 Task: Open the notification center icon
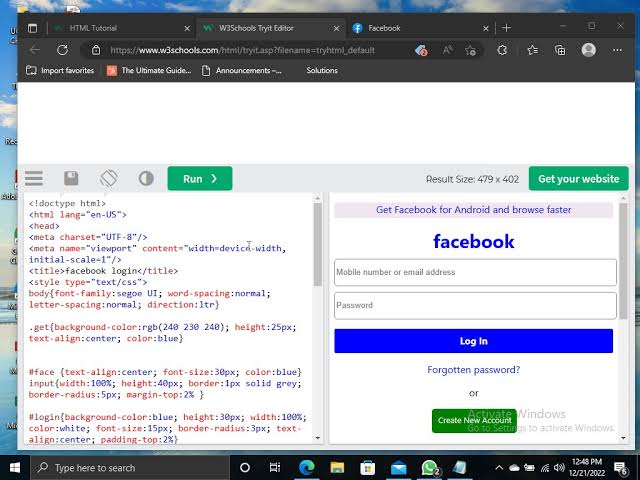coord(621,468)
